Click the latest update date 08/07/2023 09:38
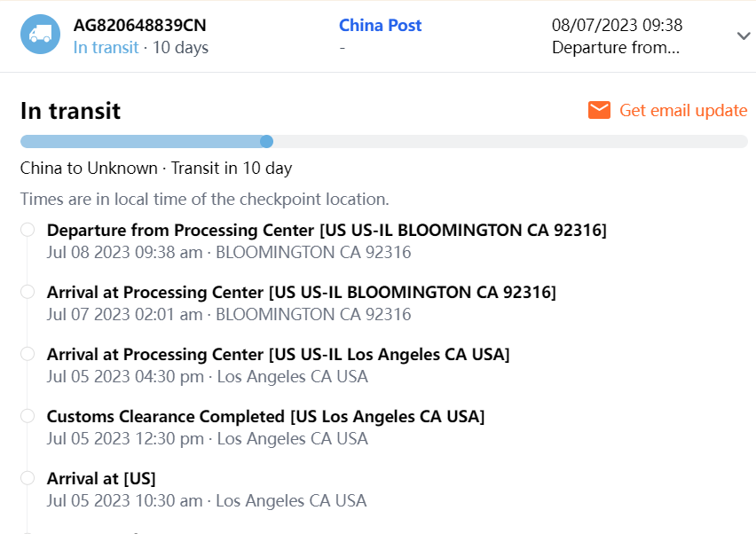756x534 pixels. click(617, 26)
